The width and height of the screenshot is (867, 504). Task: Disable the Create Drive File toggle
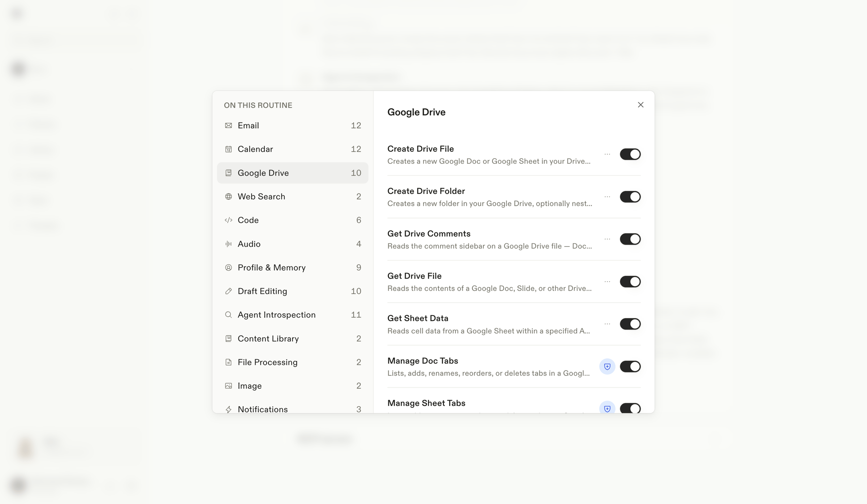630,154
